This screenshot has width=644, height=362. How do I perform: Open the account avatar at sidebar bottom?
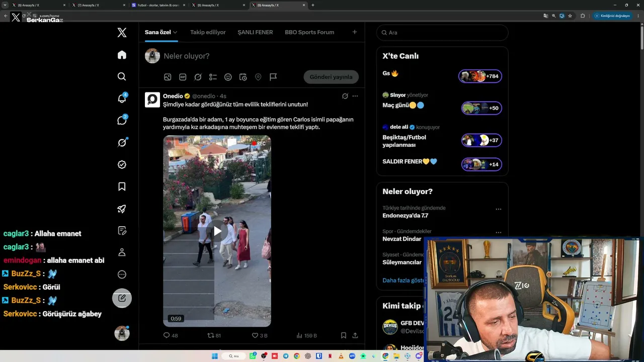[122, 333]
